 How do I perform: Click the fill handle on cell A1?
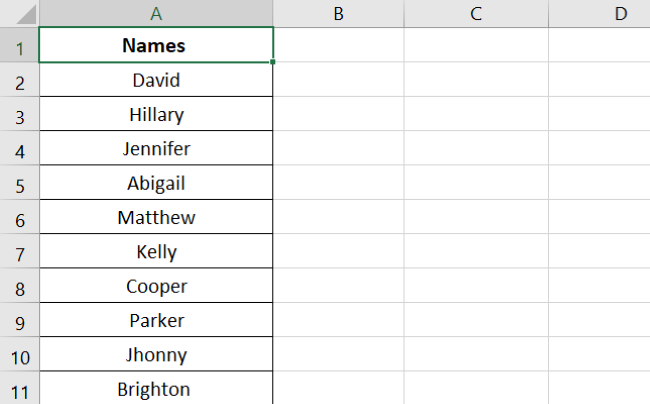coord(273,63)
